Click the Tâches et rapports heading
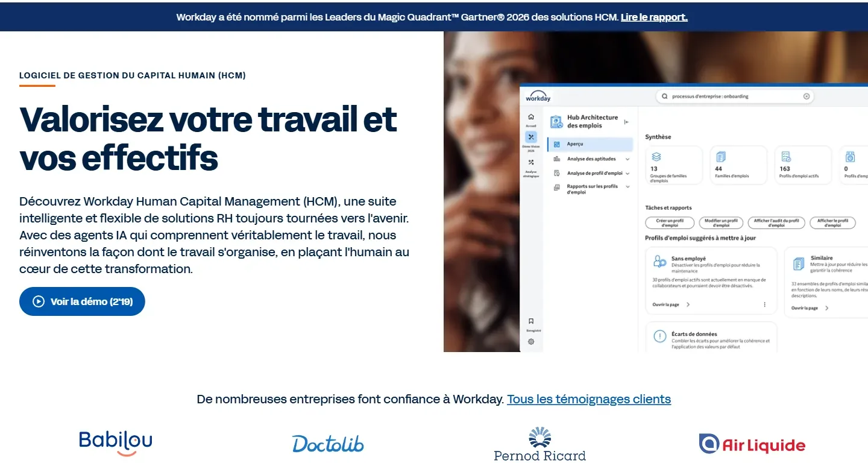 (668, 208)
